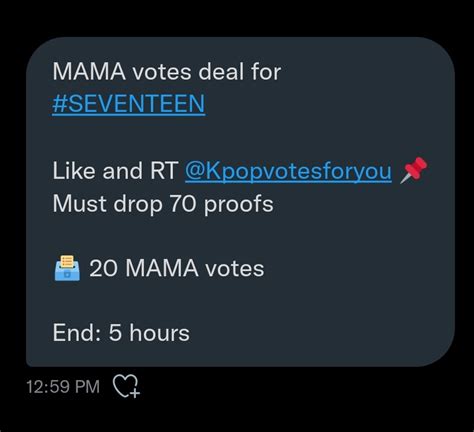Click the 'End:' label in the message
This screenshot has height=432, width=474.
click(77, 333)
